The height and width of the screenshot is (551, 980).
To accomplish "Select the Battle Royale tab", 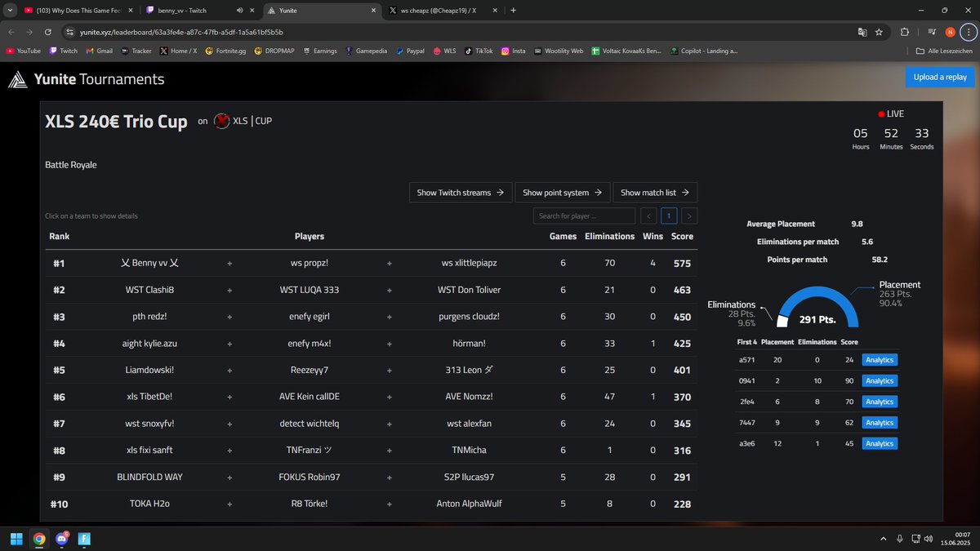I will (72, 164).
